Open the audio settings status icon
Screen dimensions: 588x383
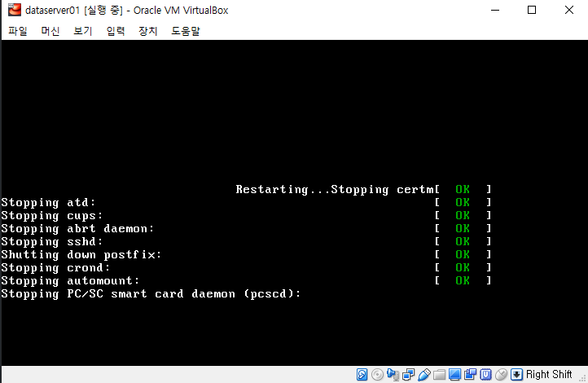(393, 374)
